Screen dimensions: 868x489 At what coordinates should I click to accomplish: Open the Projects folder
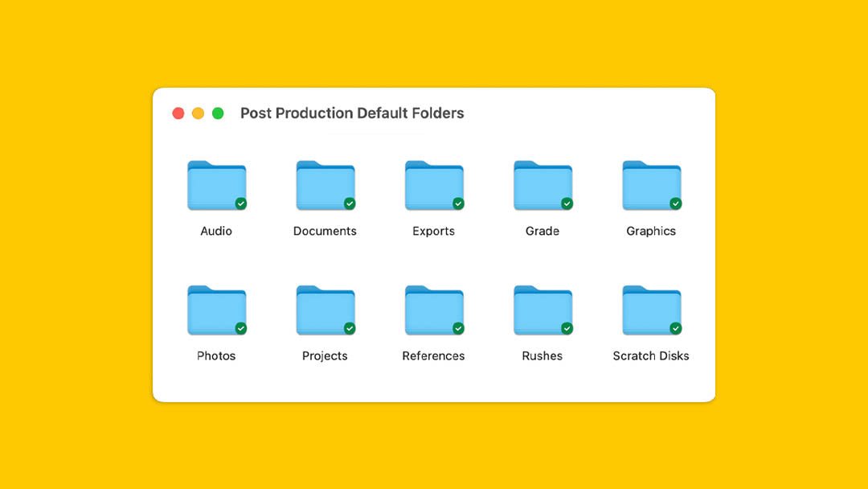point(325,310)
